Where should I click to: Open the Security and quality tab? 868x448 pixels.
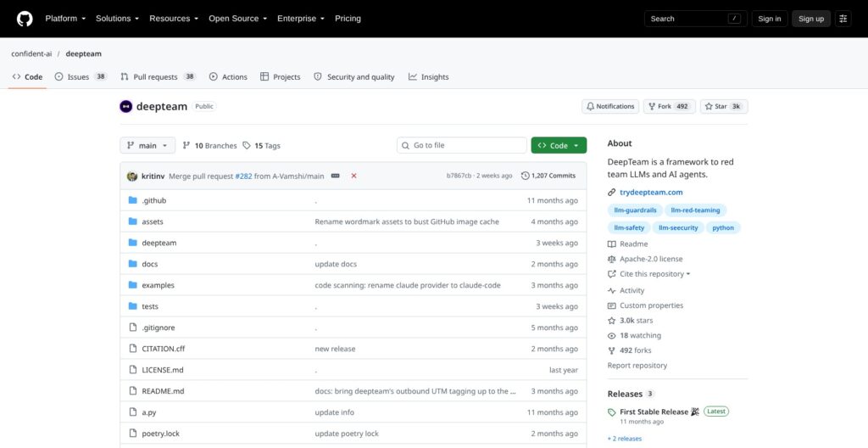point(354,77)
